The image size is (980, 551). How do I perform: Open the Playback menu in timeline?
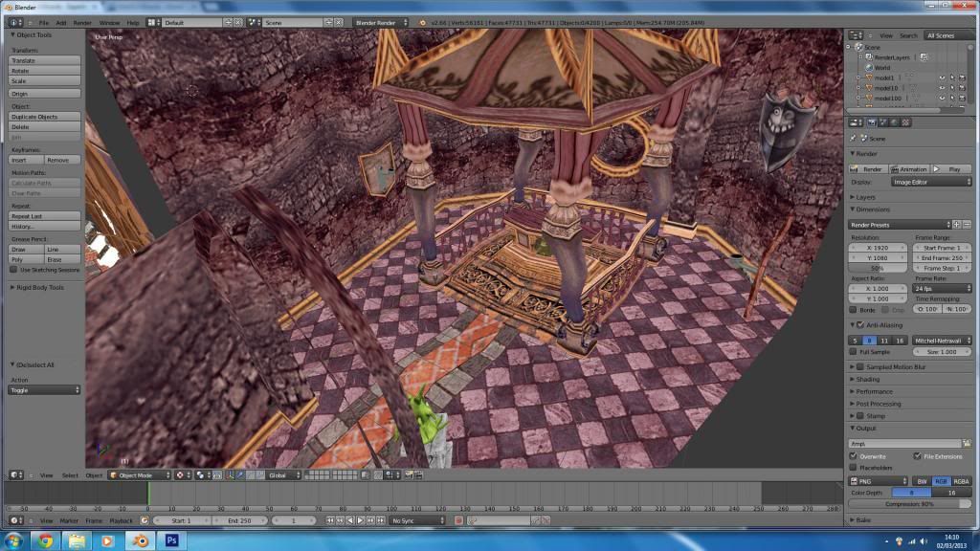tap(121, 520)
